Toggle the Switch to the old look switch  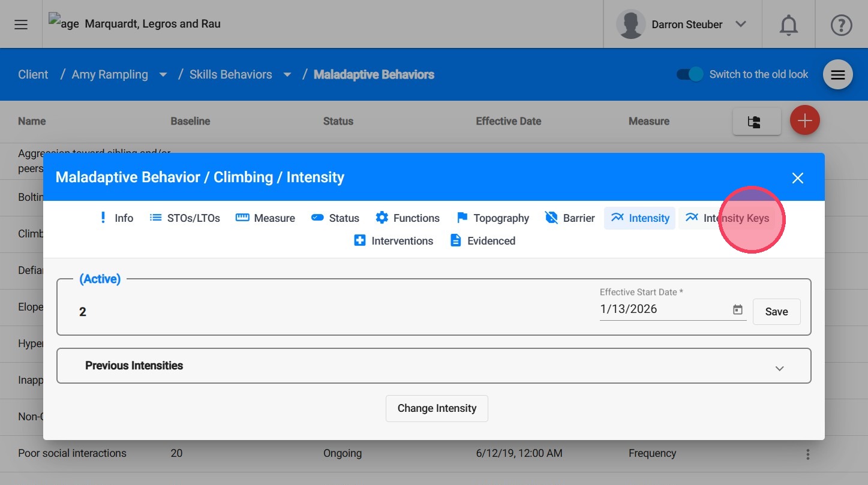[690, 74]
